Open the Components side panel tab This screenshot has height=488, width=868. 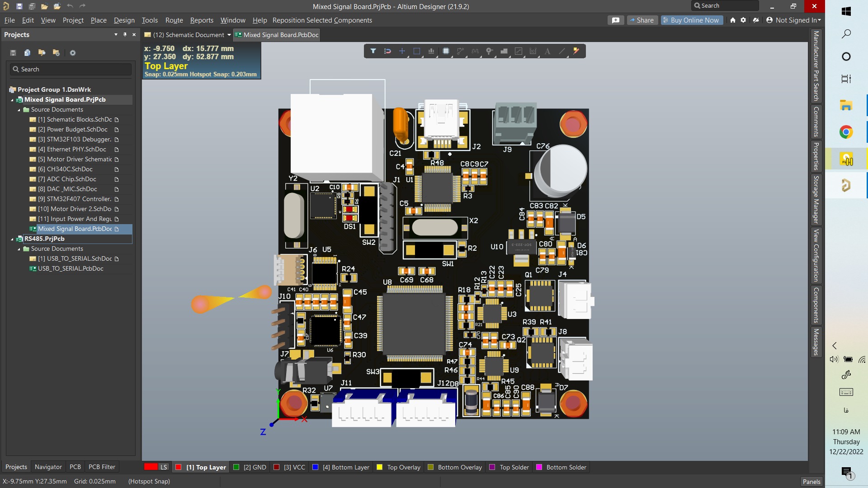[x=816, y=305]
